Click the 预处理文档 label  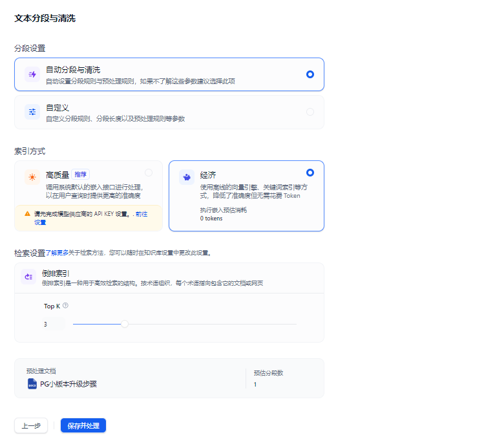pyautogui.click(x=41, y=371)
